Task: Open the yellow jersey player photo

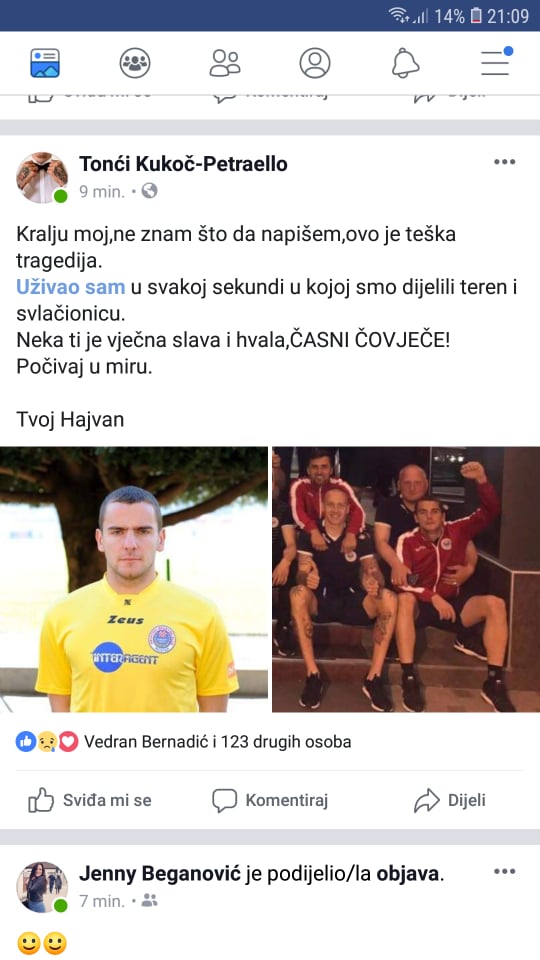Action: click(133, 579)
